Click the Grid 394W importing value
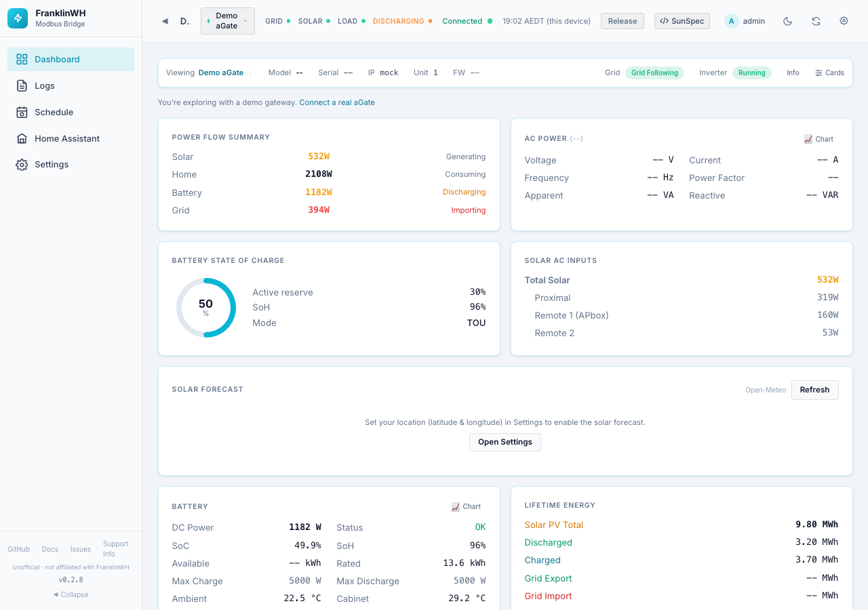 319,210
